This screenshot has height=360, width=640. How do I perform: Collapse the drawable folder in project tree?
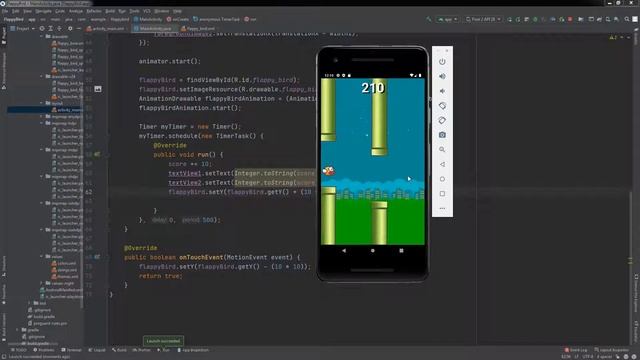click(x=42, y=36)
